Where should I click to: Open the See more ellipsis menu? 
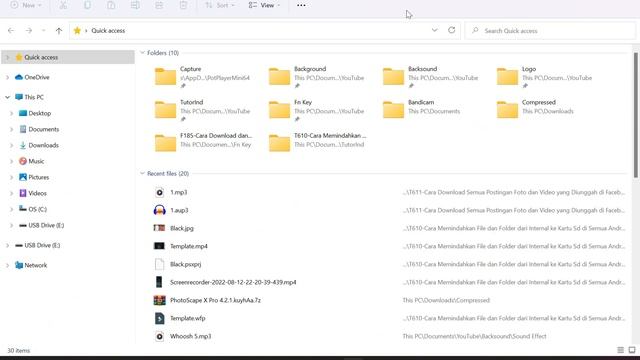point(301,5)
